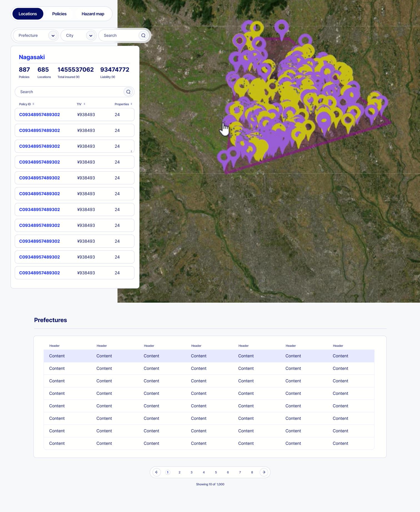Click the 1455537062 total insured value
Viewport: 420px width, 512px height.
tap(76, 70)
